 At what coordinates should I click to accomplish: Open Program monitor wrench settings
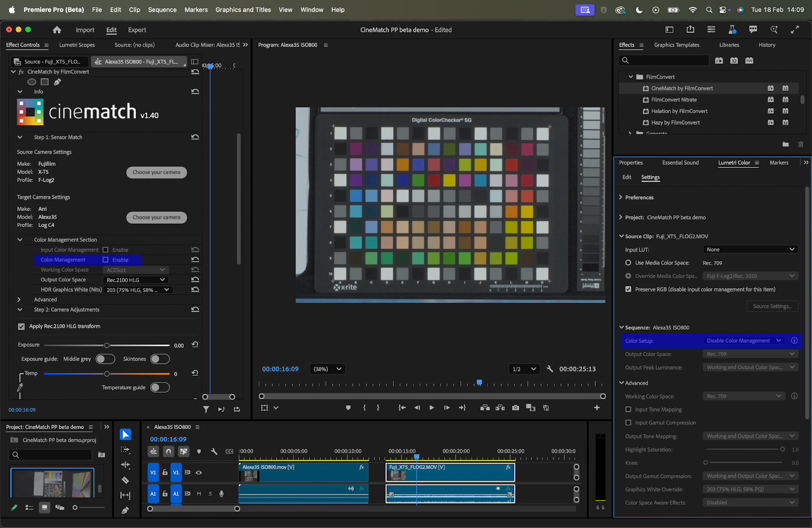click(550, 369)
